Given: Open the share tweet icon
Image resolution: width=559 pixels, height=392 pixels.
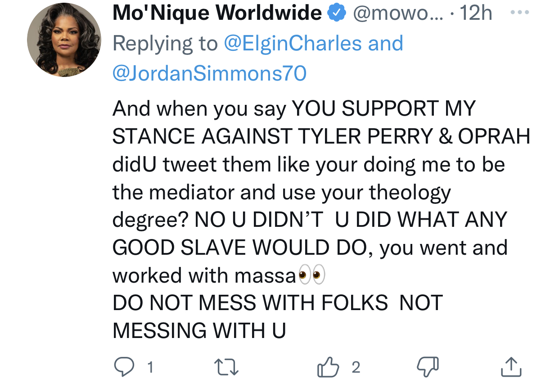Looking at the screenshot, I should 511,367.
